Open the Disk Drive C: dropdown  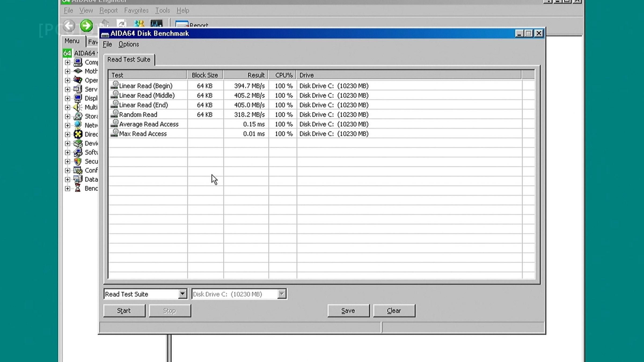[x=282, y=294]
